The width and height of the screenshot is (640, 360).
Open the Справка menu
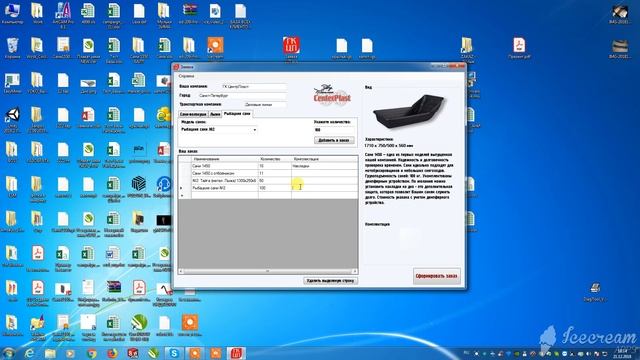[187, 76]
